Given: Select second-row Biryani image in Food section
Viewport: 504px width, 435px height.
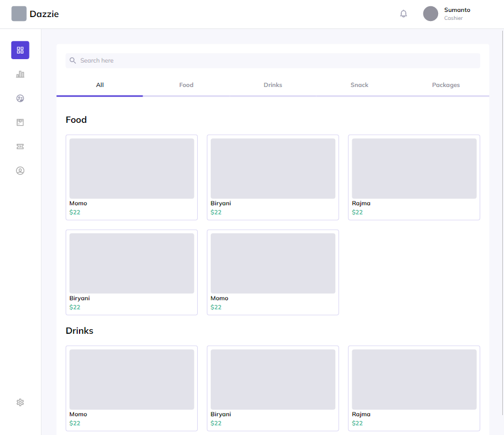Looking at the screenshot, I should (132, 263).
